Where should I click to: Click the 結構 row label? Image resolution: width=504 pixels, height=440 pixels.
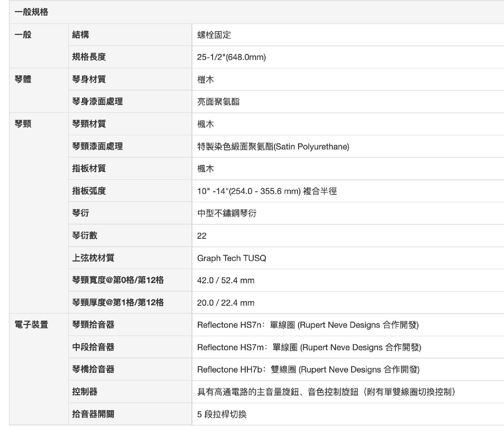click(81, 35)
